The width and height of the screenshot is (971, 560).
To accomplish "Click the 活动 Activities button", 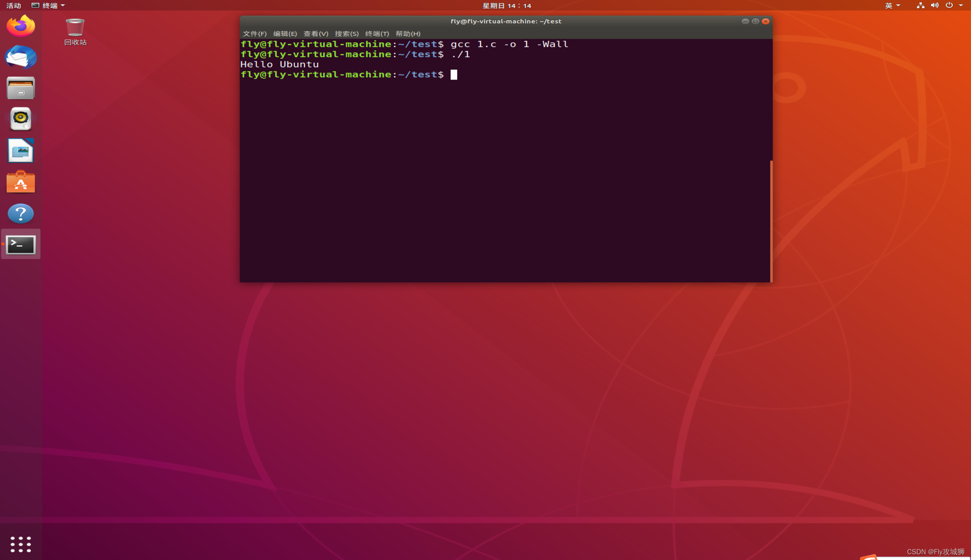I will coord(14,5).
